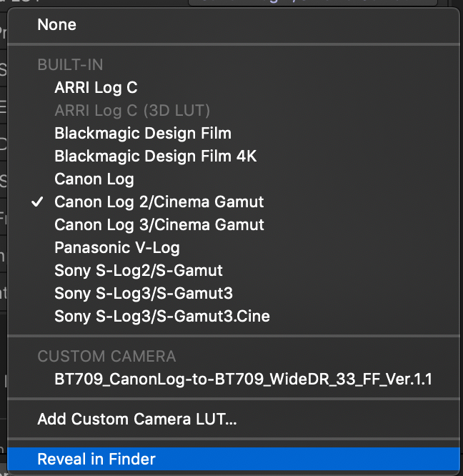Click the dimmed ARRI Log C (3D LUT) entry
Image resolution: width=463 pixels, height=476 pixels.
(132, 111)
